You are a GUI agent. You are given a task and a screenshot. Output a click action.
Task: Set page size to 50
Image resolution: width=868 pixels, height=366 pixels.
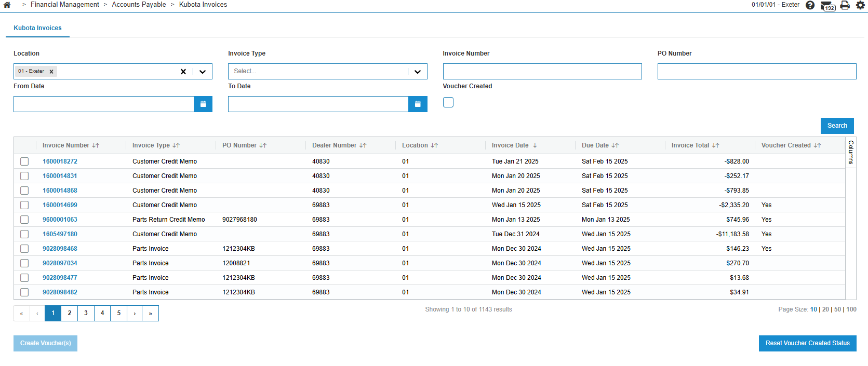837,309
